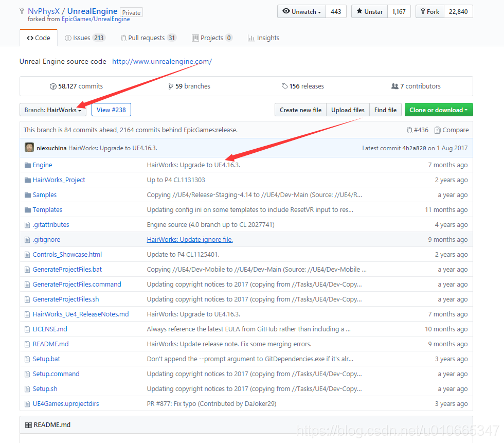
Task: Click the Pull requests tab icon
Action: (123, 38)
